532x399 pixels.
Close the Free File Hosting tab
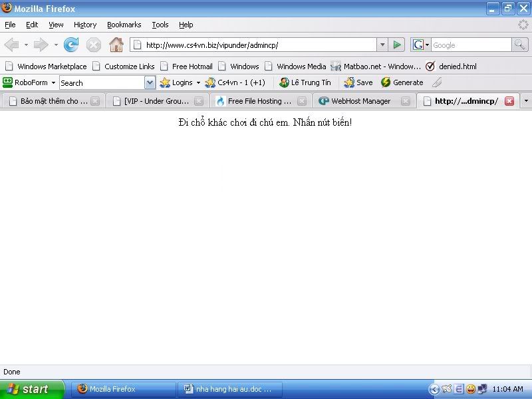(x=302, y=101)
